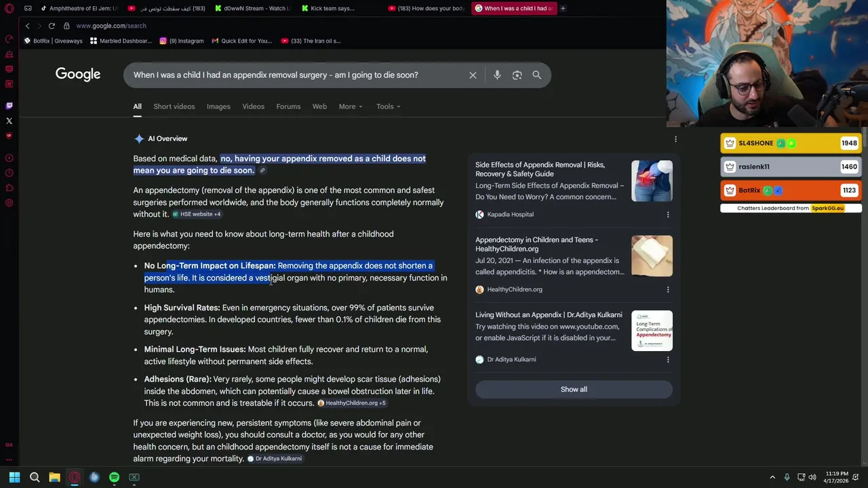Go forward with the browser forward arrow
The image size is (868, 488).
[x=39, y=26]
